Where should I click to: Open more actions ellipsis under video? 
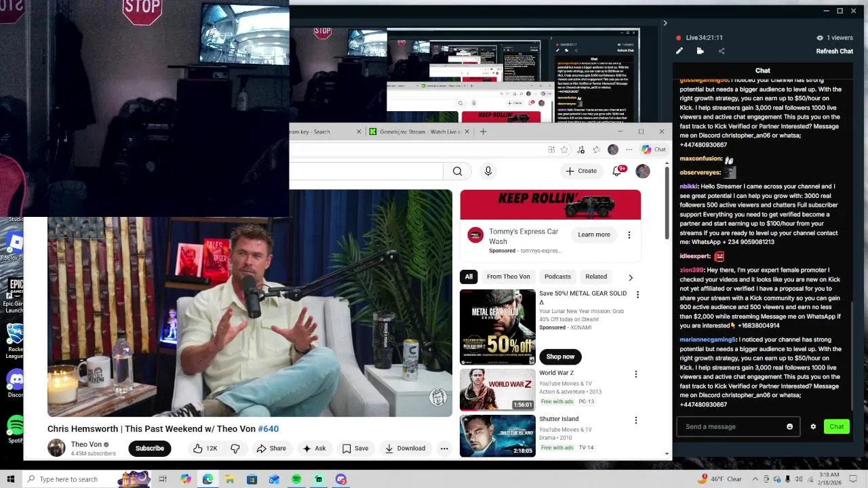(444, 448)
